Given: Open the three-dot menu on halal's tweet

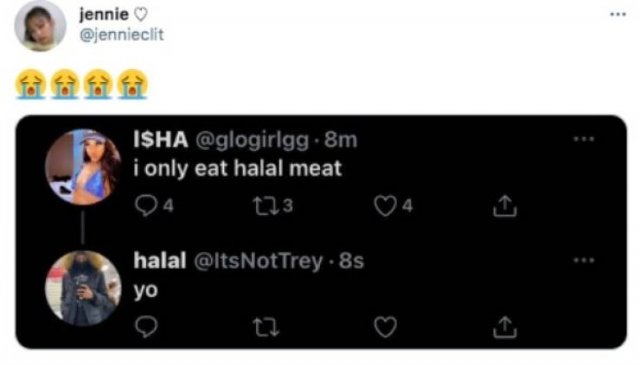Looking at the screenshot, I should [x=584, y=260].
